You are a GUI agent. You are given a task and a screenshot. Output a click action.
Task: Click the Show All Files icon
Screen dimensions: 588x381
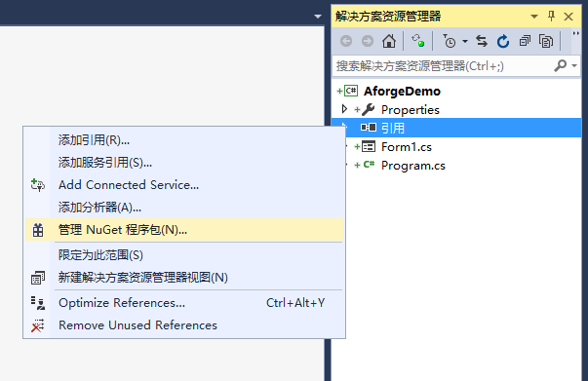(x=546, y=41)
